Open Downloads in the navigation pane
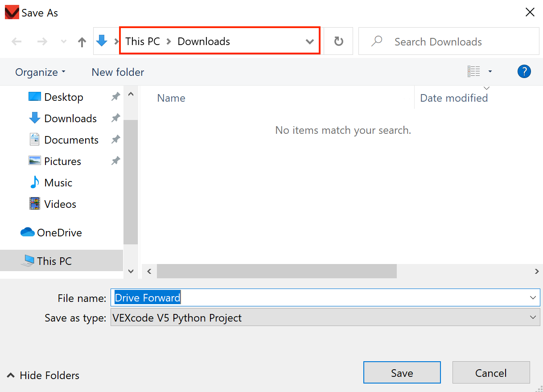 tap(70, 118)
